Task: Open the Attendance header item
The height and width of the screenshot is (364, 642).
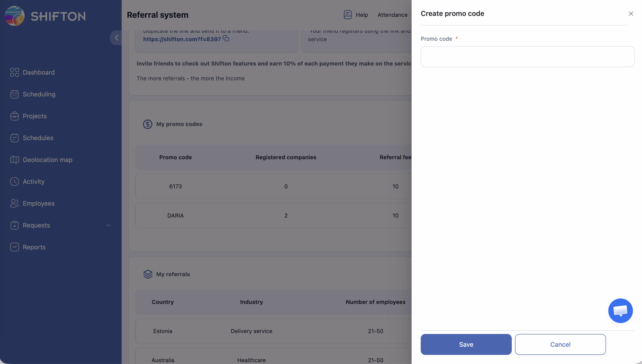Action: point(392,15)
